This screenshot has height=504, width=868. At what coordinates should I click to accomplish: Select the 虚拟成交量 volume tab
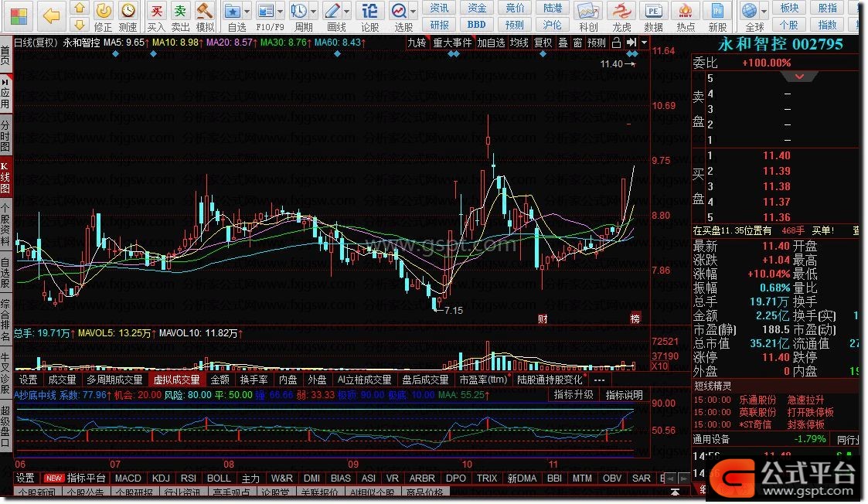click(176, 380)
